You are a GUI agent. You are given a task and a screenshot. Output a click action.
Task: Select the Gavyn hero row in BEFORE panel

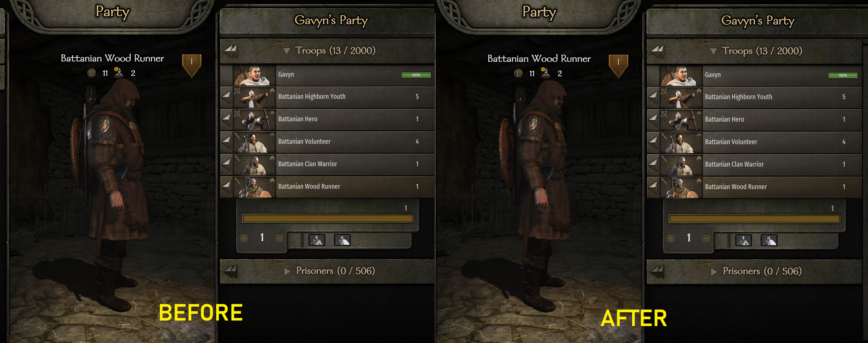click(327, 75)
